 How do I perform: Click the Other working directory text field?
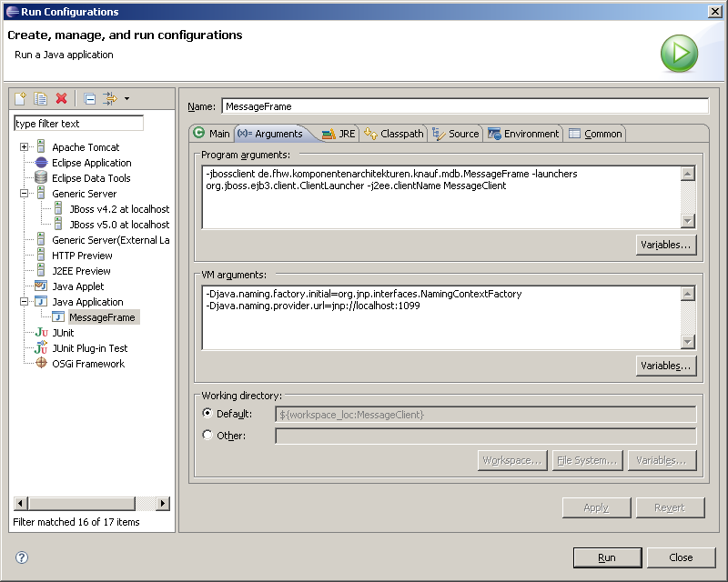[486, 436]
